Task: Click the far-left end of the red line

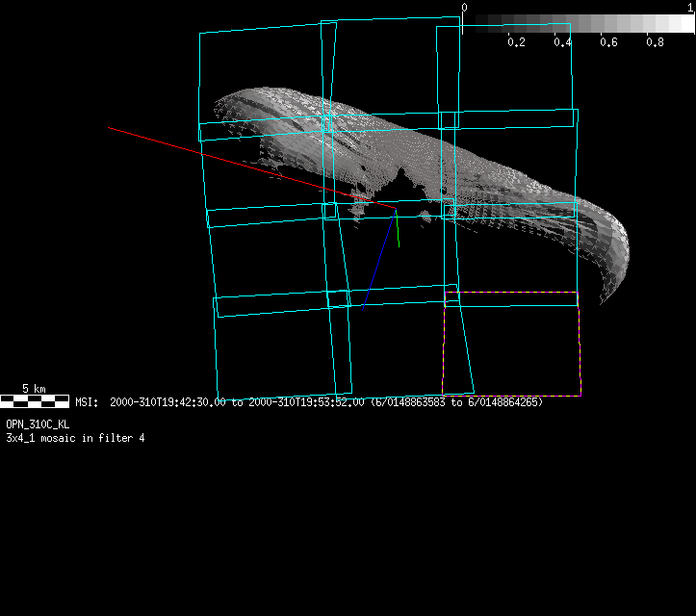Action: (x=110, y=127)
